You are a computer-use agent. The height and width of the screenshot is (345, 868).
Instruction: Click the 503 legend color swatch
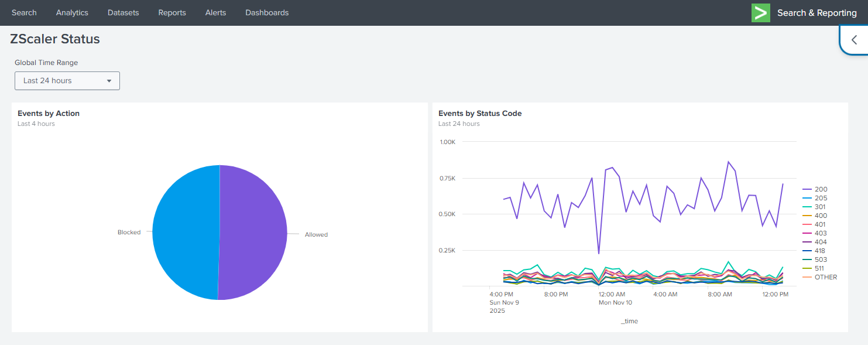[x=807, y=259]
